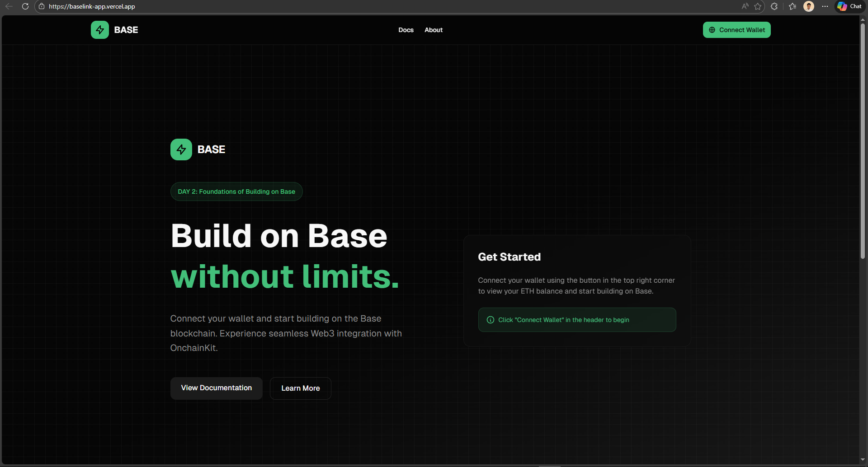Add page to favorites with star icon
The image size is (868, 467).
coord(758,6)
